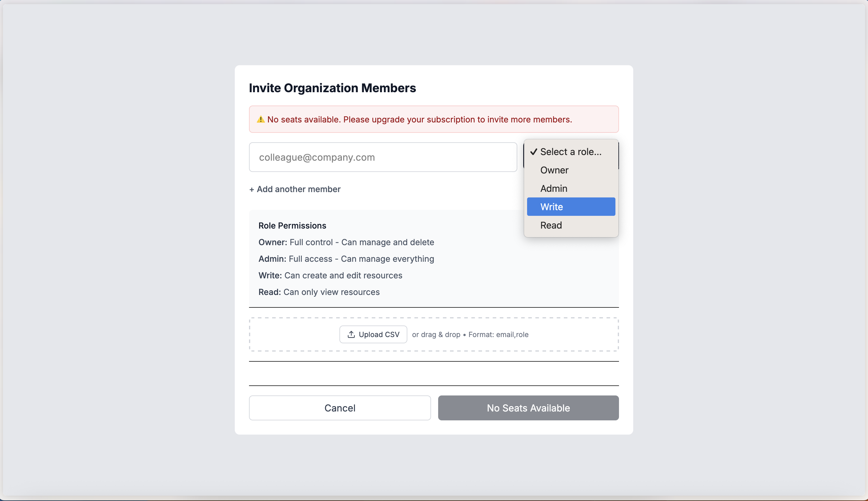Screen dimensions: 868x501
Task: Click the disabled No Seats Available button
Action: point(528,408)
